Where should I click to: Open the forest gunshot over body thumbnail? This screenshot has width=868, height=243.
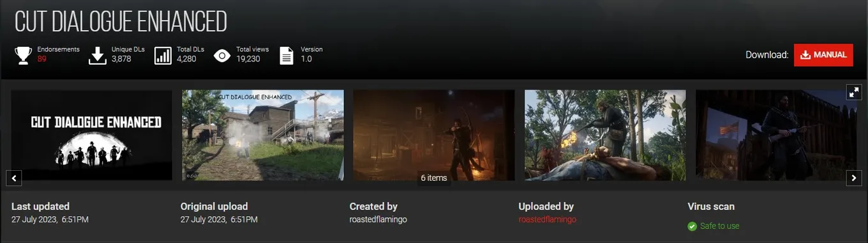coord(605,135)
